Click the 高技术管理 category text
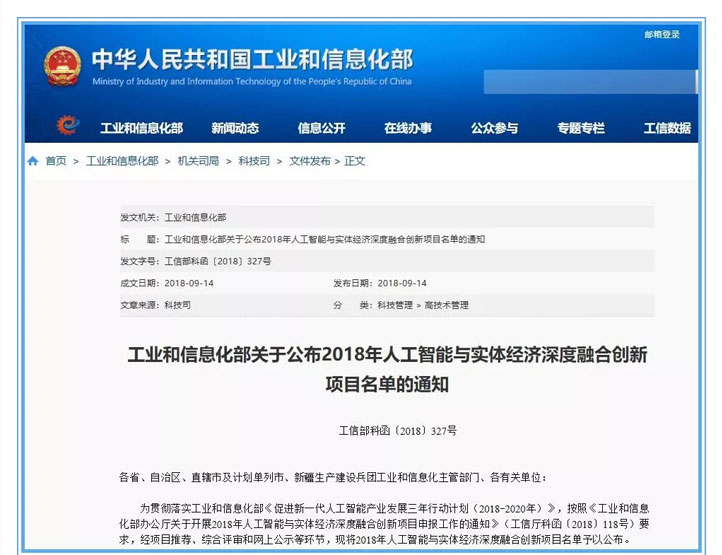 click(x=446, y=305)
